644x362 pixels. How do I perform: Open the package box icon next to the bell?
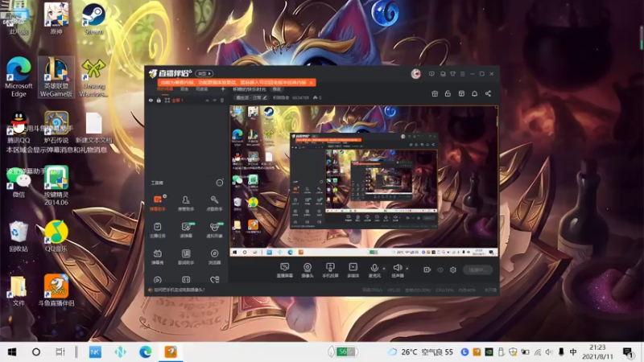461,93
